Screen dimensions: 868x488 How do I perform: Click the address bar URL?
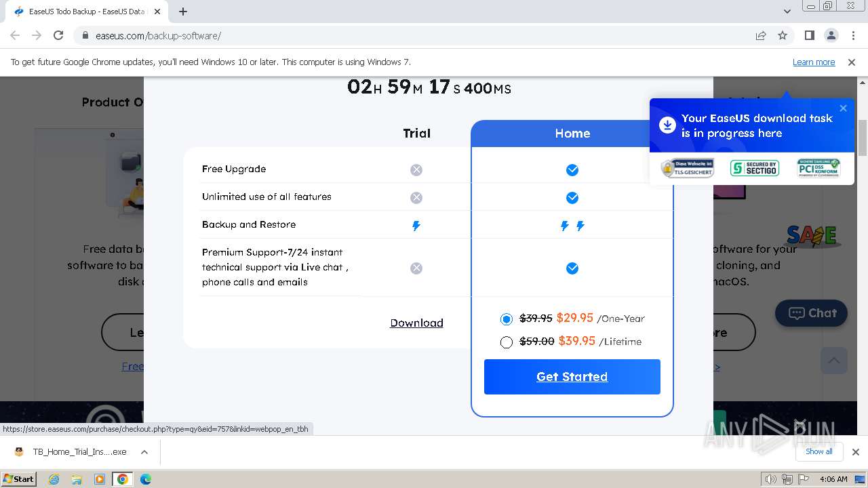tap(158, 35)
